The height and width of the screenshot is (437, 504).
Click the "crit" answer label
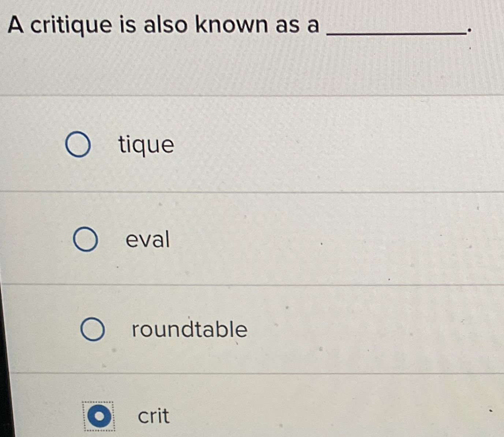153,416
